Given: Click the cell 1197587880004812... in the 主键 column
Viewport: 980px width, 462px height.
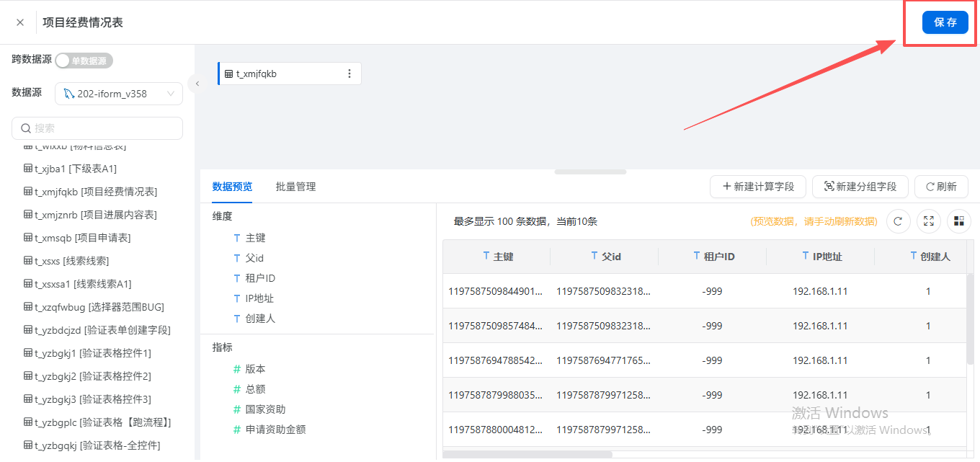Looking at the screenshot, I should coord(496,430).
